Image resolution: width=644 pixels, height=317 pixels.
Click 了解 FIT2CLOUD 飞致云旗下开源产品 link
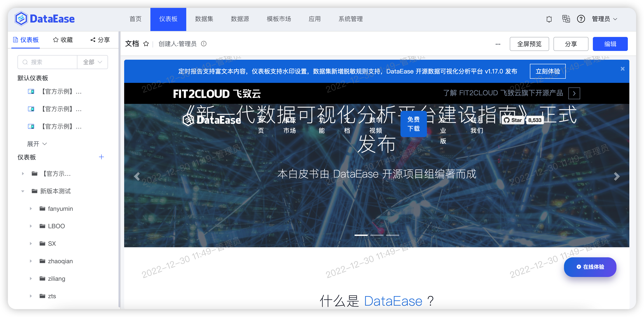(503, 93)
